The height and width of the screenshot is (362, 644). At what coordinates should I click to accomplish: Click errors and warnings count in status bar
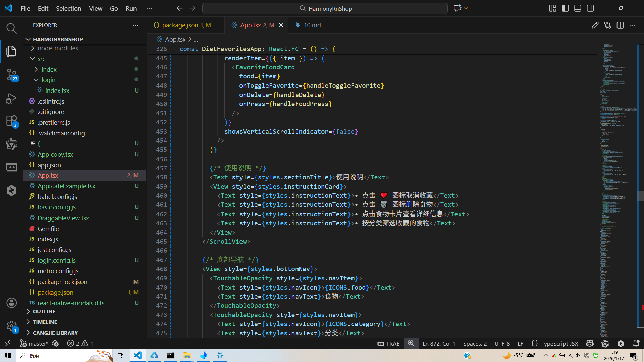(x=80, y=343)
